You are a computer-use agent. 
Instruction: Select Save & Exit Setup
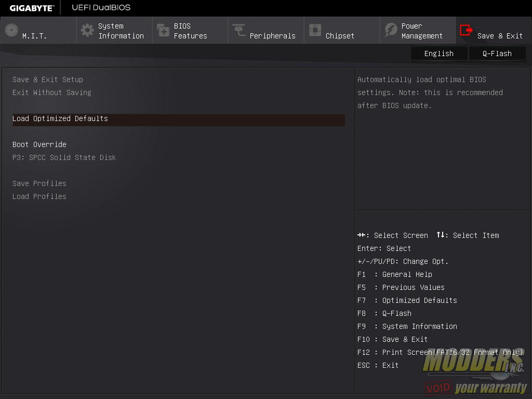point(48,79)
